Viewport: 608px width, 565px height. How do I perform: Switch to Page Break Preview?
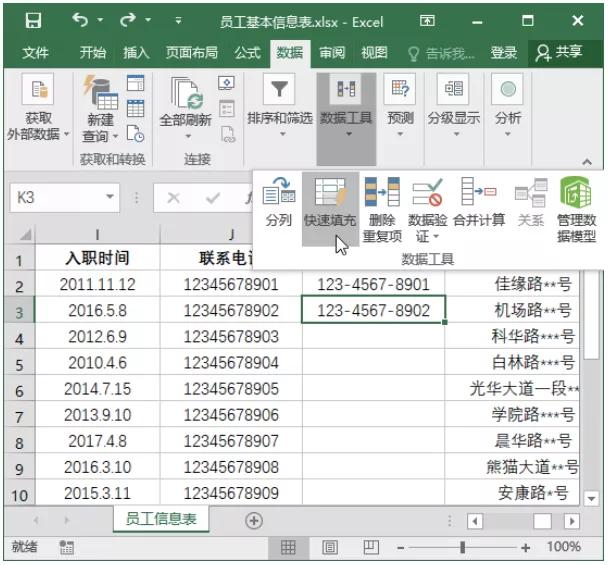(371, 547)
